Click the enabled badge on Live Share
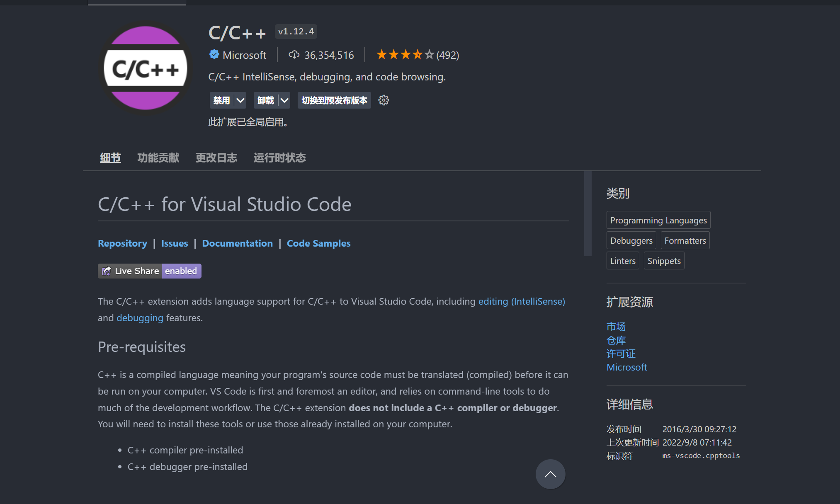Screen dimensions: 840x504 click(181, 271)
